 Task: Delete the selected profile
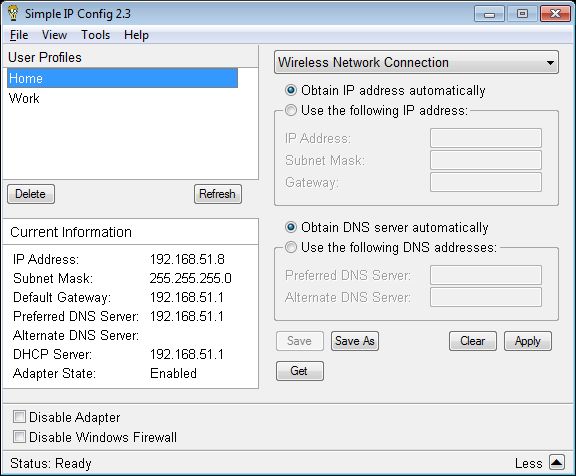coord(31,194)
